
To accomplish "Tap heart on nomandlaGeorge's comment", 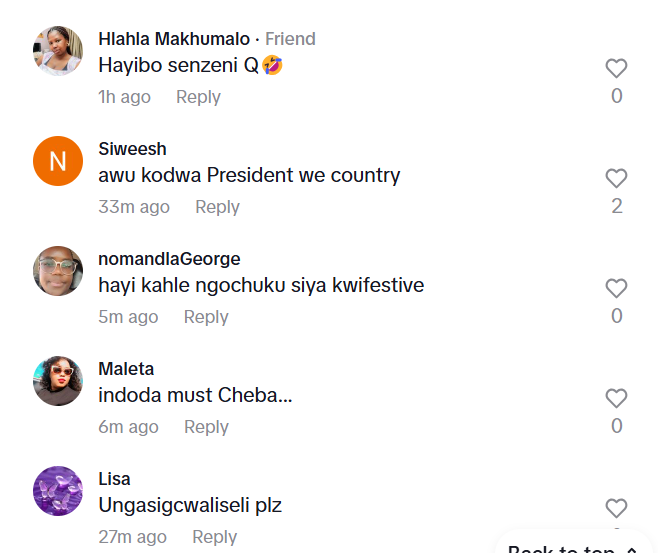I will tap(616, 289).
